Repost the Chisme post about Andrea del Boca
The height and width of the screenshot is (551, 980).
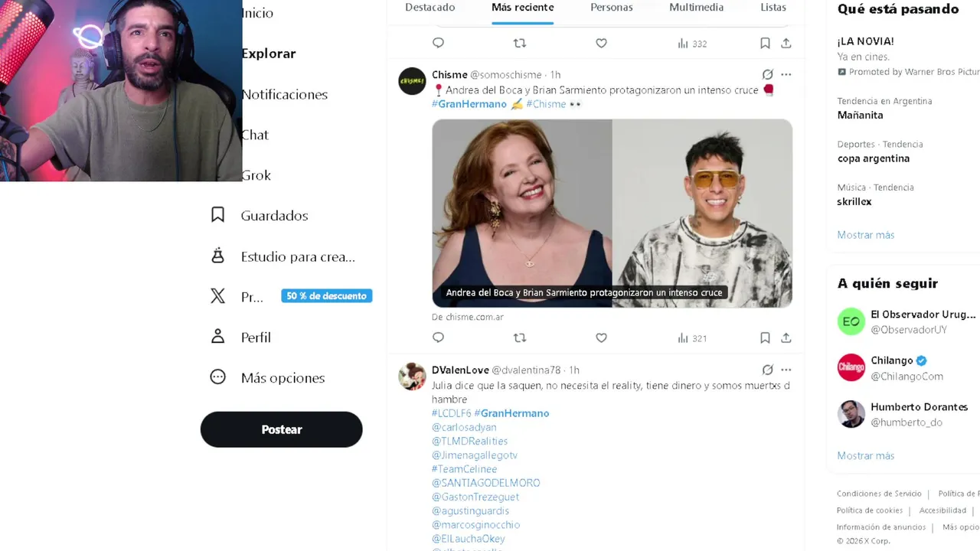(x=520, y=337)
